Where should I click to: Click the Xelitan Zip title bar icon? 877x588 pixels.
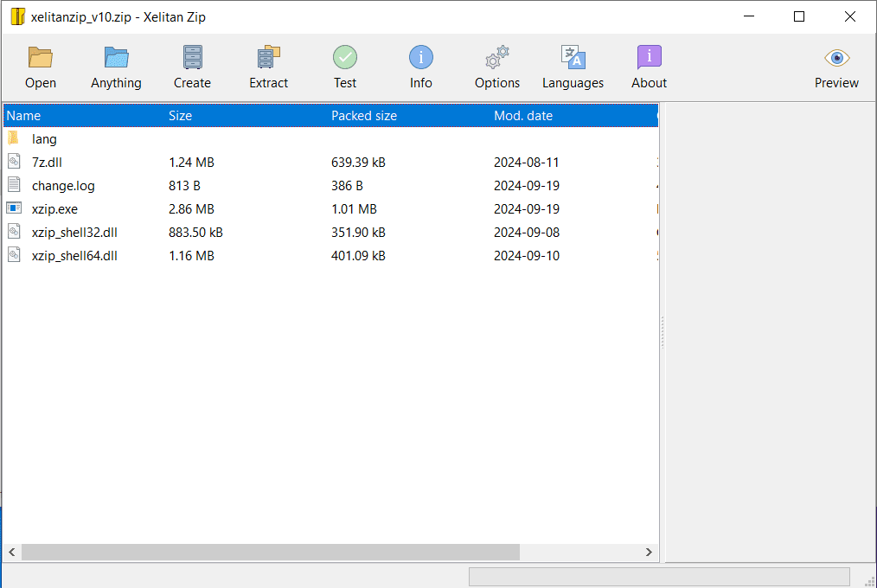point(18,16)
